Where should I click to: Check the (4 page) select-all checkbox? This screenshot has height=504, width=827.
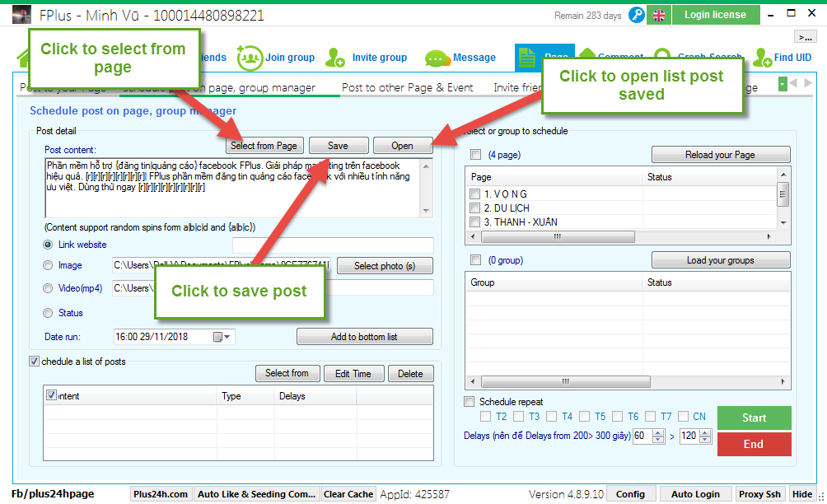476,155
